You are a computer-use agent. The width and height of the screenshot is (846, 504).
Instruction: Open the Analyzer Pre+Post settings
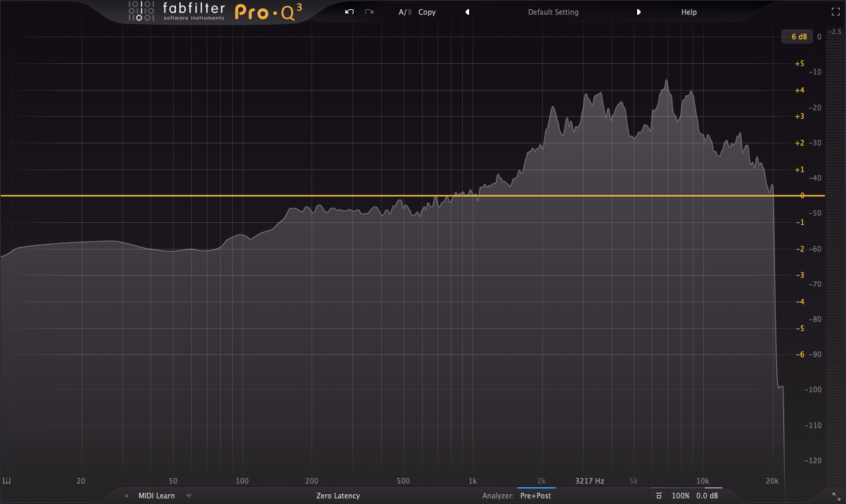(536, 496)
